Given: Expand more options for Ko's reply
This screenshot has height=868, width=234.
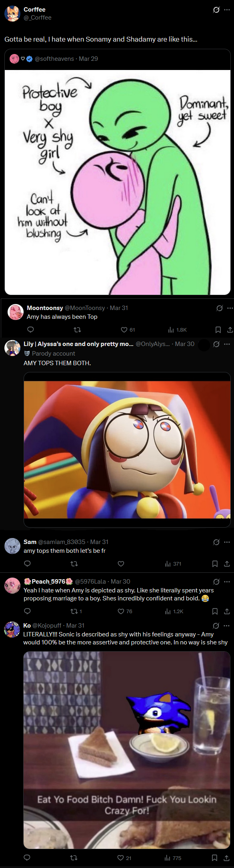Looking at the screenshot, I should tap(227, 626).
